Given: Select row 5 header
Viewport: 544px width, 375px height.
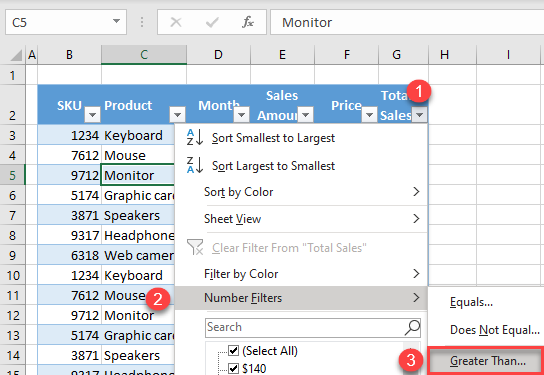Looking at the screenshot, I should pyautogui.click(x=12, y=175).
